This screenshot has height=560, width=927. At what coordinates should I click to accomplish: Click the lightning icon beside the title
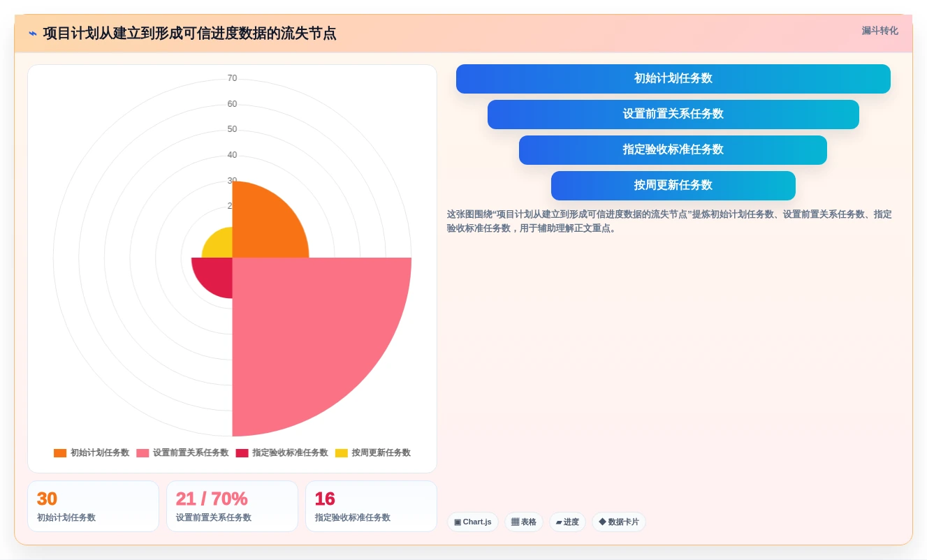pyautogui.click(x=33, y=34)
